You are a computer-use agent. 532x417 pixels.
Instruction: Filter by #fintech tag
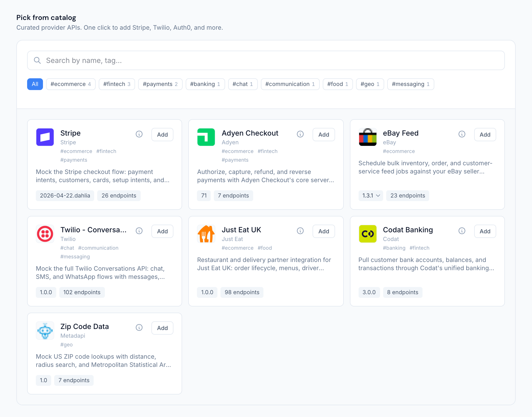(x=117, y=84)
